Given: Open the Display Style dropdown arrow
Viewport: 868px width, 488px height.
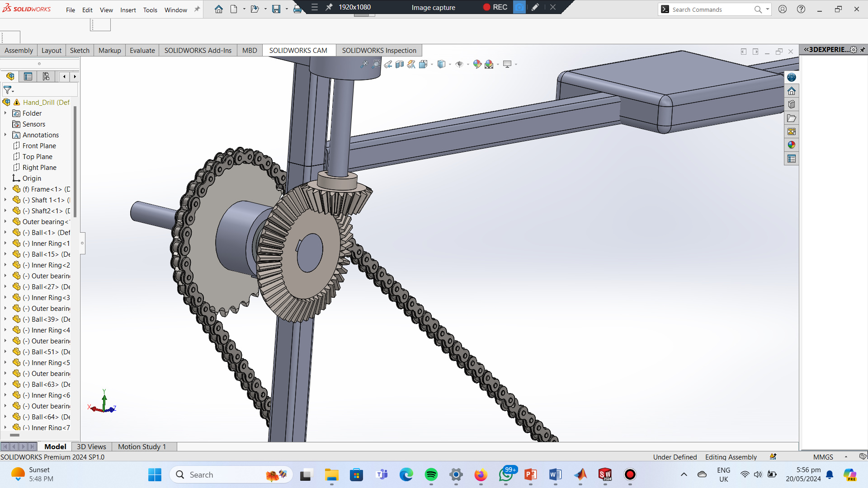Looking at the screenshot, I should [450, 65].
